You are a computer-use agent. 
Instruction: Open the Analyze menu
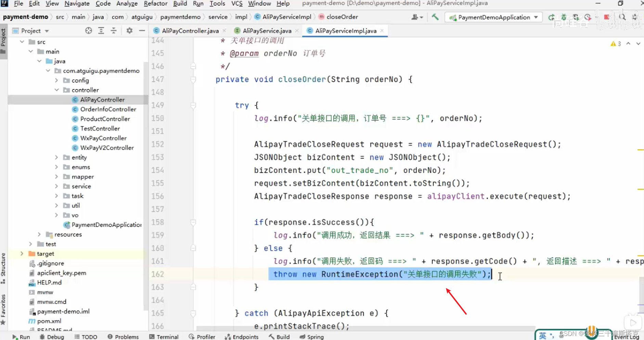point(127,3)
